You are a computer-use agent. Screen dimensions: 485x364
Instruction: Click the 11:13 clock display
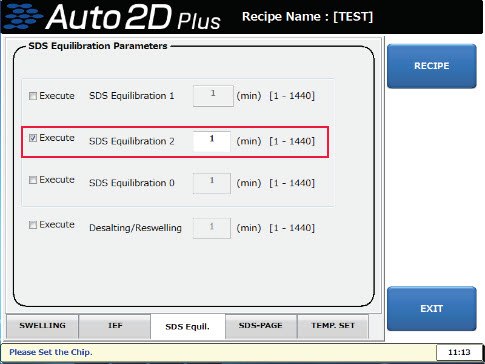click(x=459, y=352)
